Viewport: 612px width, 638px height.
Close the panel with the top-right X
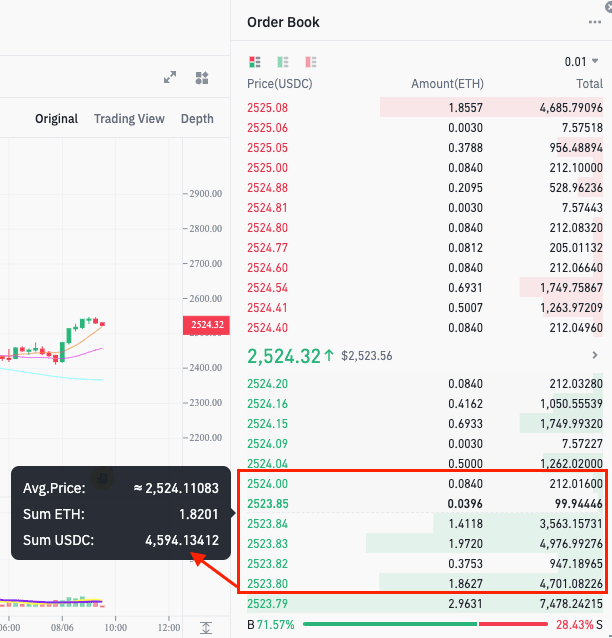coord(607,6)
